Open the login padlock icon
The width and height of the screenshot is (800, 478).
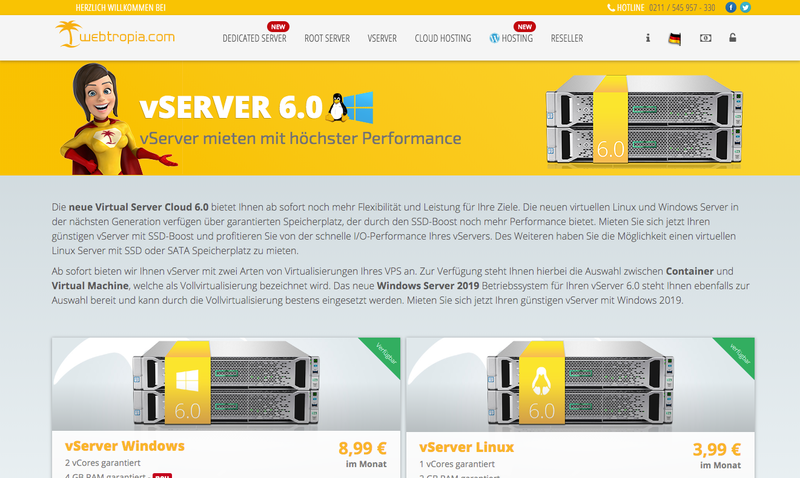pyautogui.click(x=733, y=38)
